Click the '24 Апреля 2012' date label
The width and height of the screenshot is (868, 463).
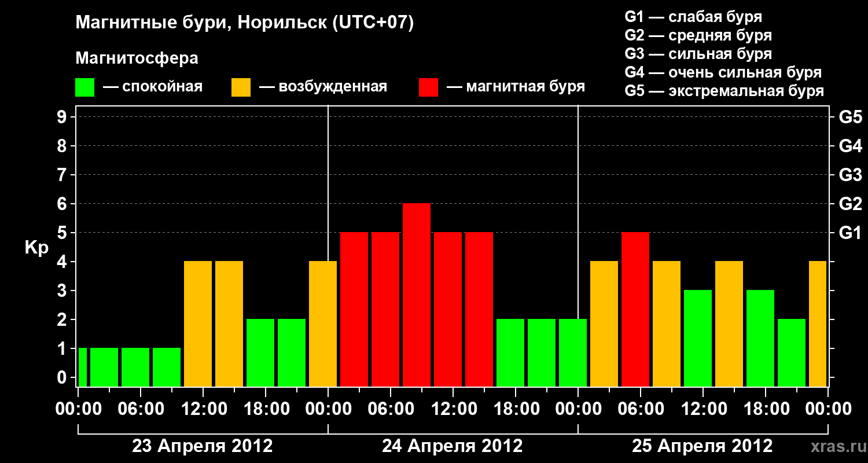pos(453,446)
